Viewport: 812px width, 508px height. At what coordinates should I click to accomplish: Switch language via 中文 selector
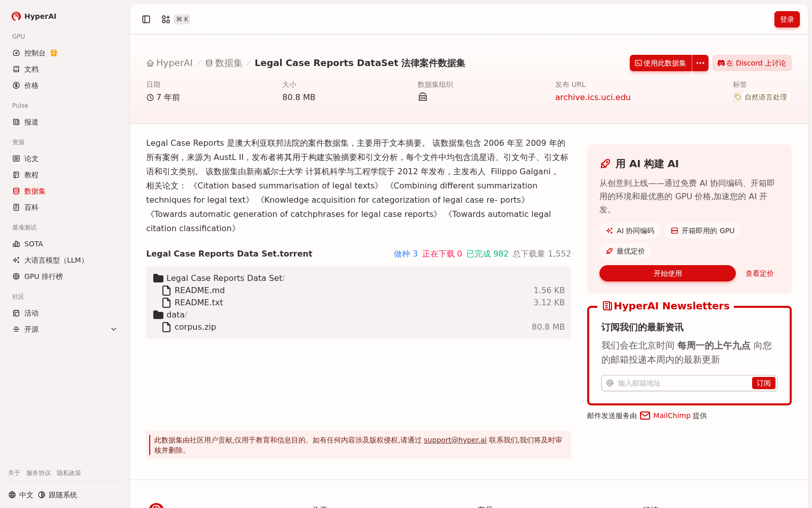[21, 495]
